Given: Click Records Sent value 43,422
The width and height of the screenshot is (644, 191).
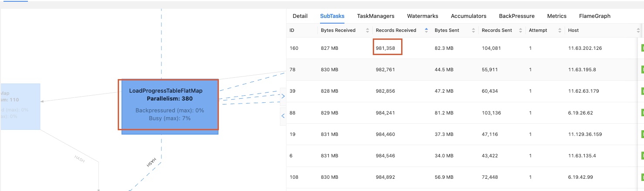Looking at the screenshot, I should click(490, 156).
